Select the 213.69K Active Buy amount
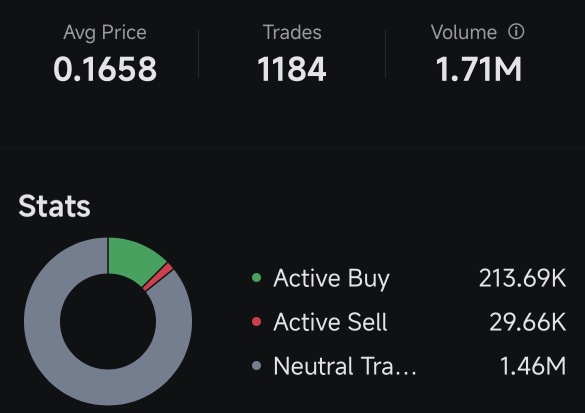This screenshot has width=585, height=413. 522,278
